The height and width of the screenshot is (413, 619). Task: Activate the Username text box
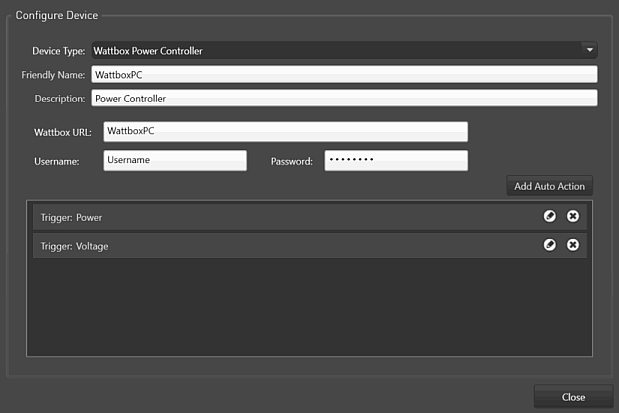click(x=175, y=160)
